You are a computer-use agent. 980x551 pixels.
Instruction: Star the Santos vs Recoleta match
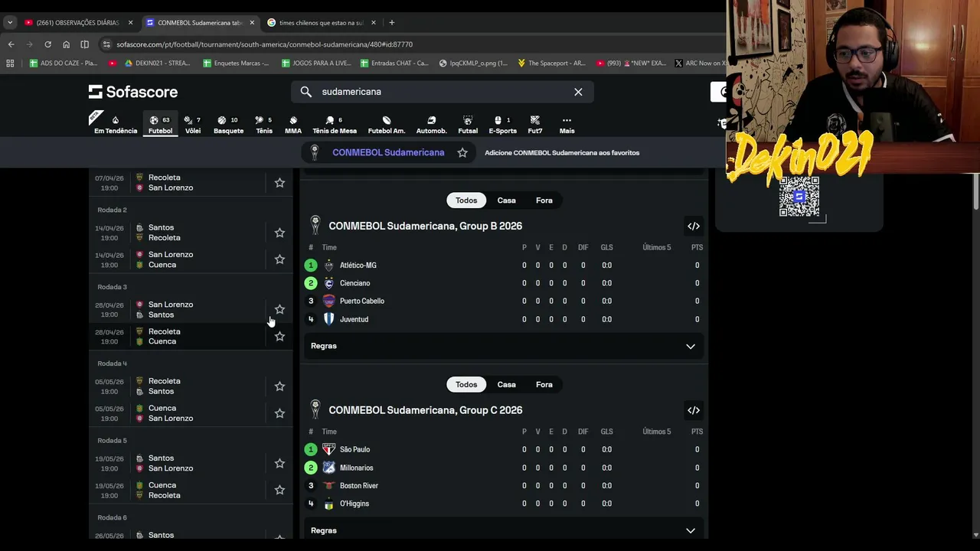point(279,233)
